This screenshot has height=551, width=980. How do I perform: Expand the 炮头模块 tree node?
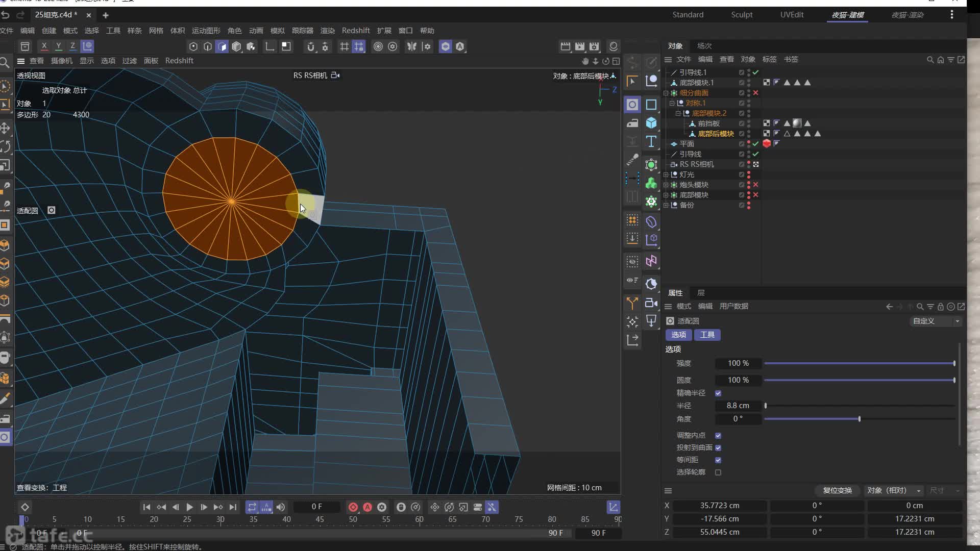(x=666, y=185)
